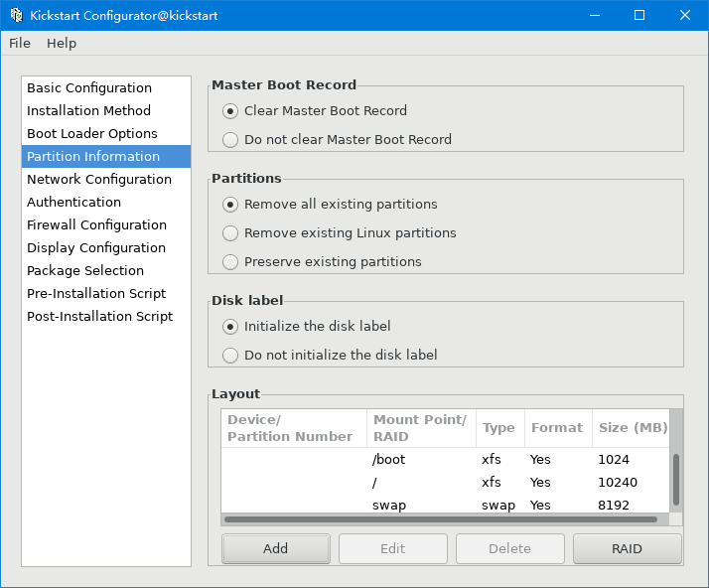Click the Device/Partition Number column header
This screenshot has width=709, height=588.
[x=294, y=428]
